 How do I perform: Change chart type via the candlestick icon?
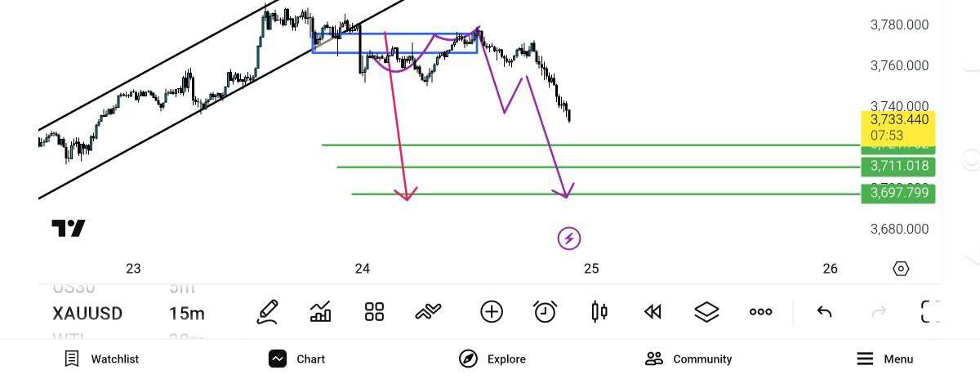[599, 312]
